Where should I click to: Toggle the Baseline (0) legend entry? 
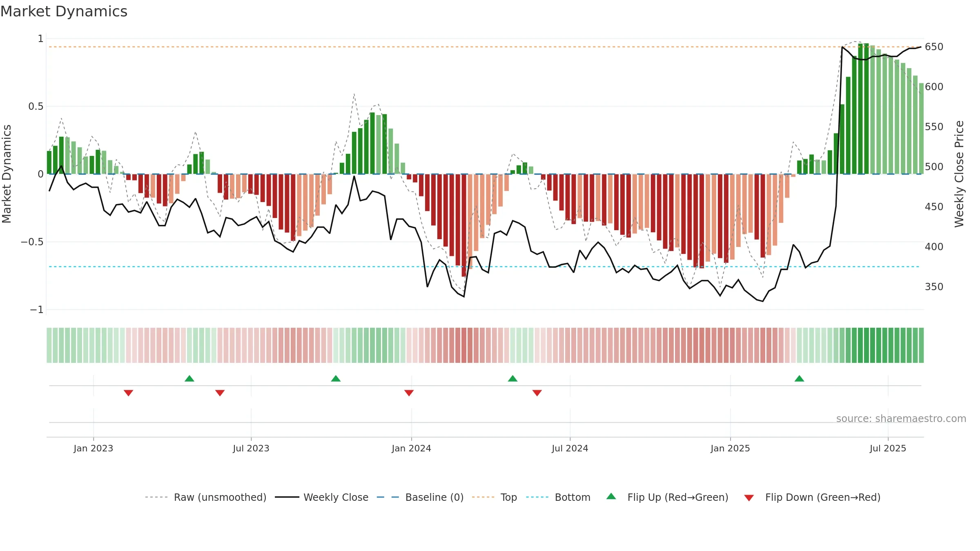click(x=420, y=497)
